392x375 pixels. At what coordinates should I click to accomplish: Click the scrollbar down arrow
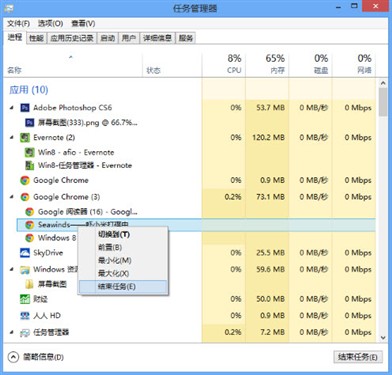(x=383, y=338)
